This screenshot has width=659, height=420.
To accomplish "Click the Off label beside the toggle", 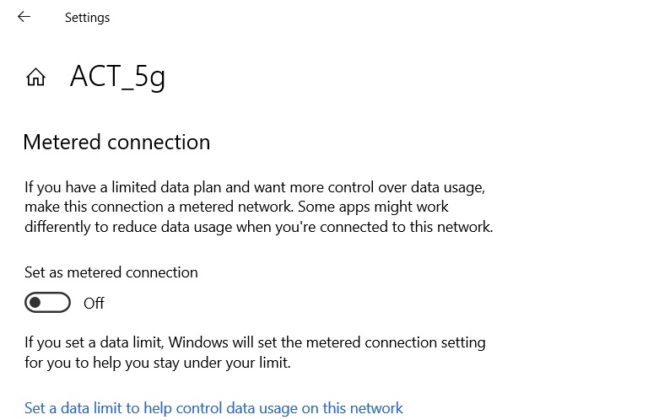I will coord(94,303).
